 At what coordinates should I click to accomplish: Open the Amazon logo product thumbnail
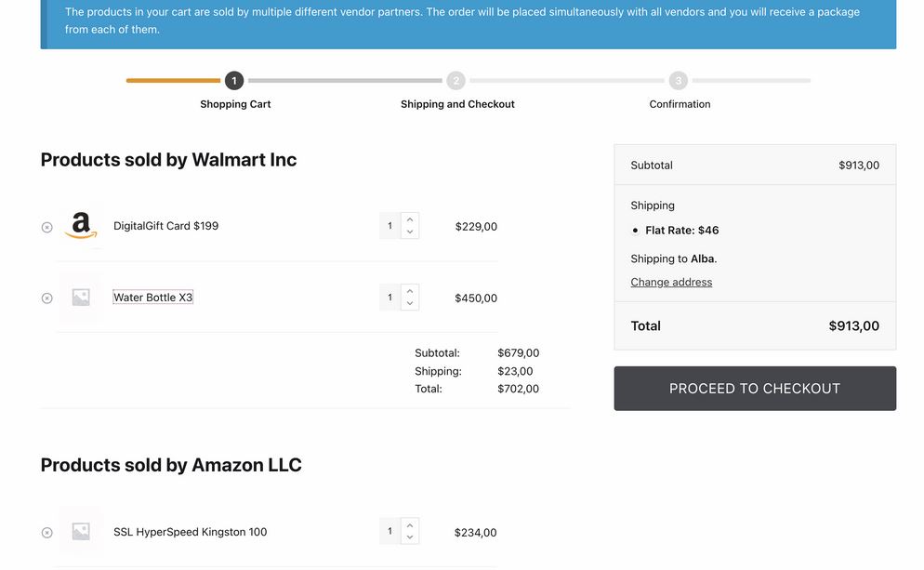pyautogui.click(x=81, y=226)
